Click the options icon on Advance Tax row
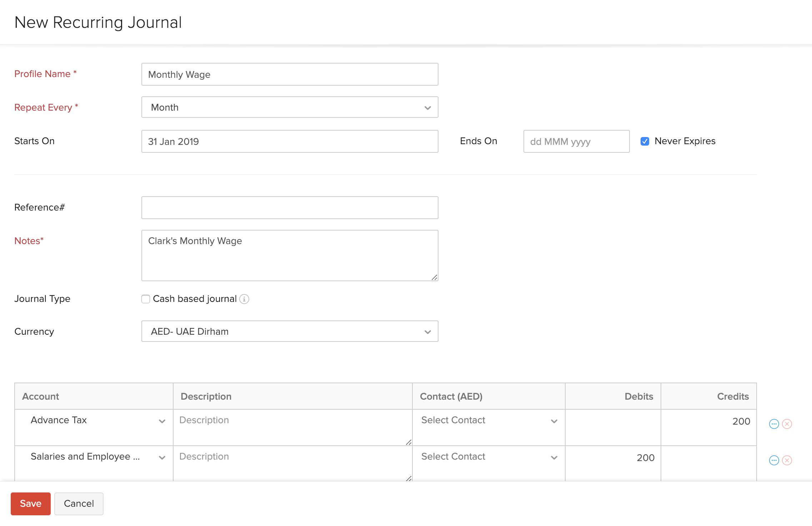 (x=774, y=423)
